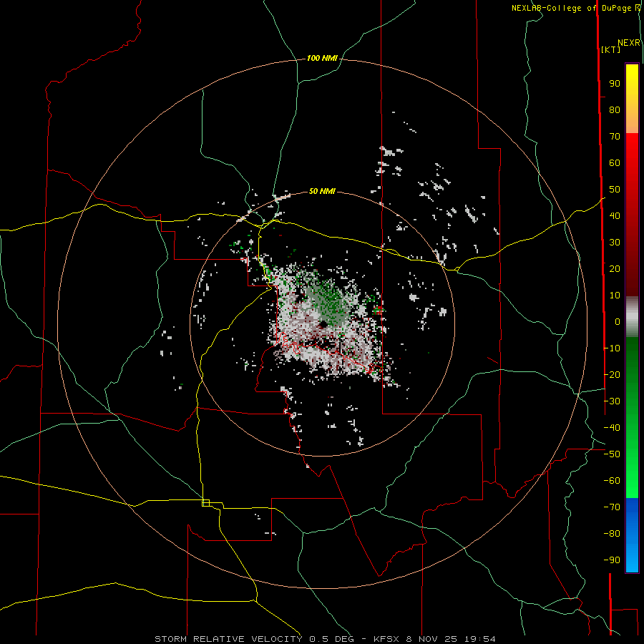Image resolution: width=644 pixels, height=644 pixels.
Task: Click the 50 NMI range ring label
Action: (x=322, y=191)
